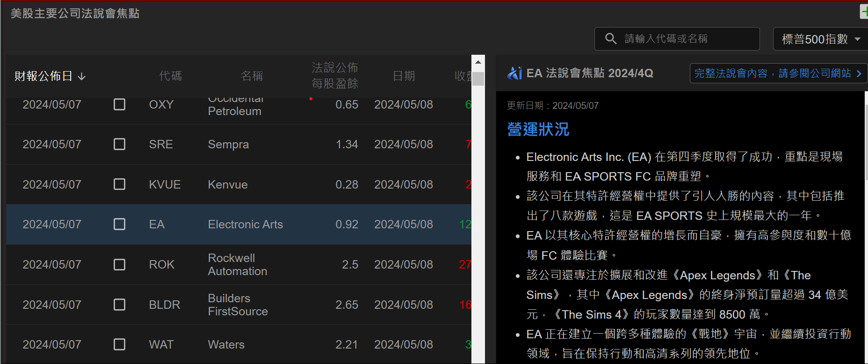The image size is (868, 364).
Task: Select the Rockwell Automation row
Action: (238, 265)
